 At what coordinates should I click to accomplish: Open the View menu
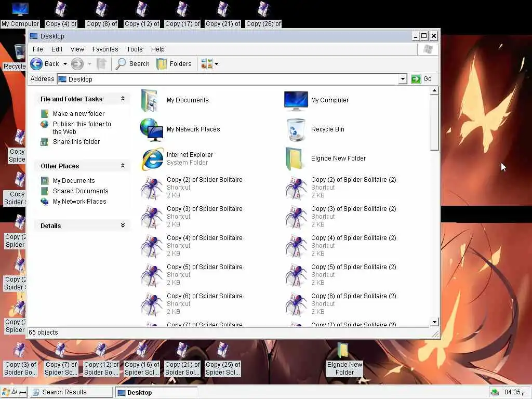pos(77,49)
